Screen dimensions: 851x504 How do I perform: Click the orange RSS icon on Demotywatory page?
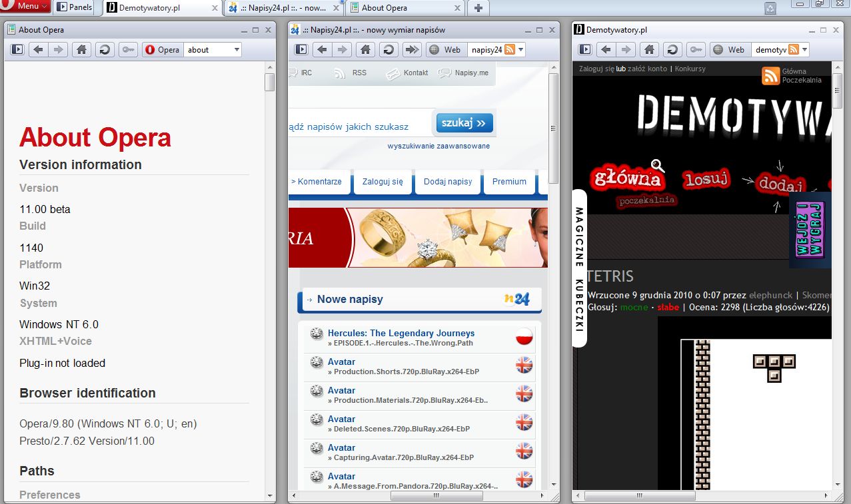(770, 76)
